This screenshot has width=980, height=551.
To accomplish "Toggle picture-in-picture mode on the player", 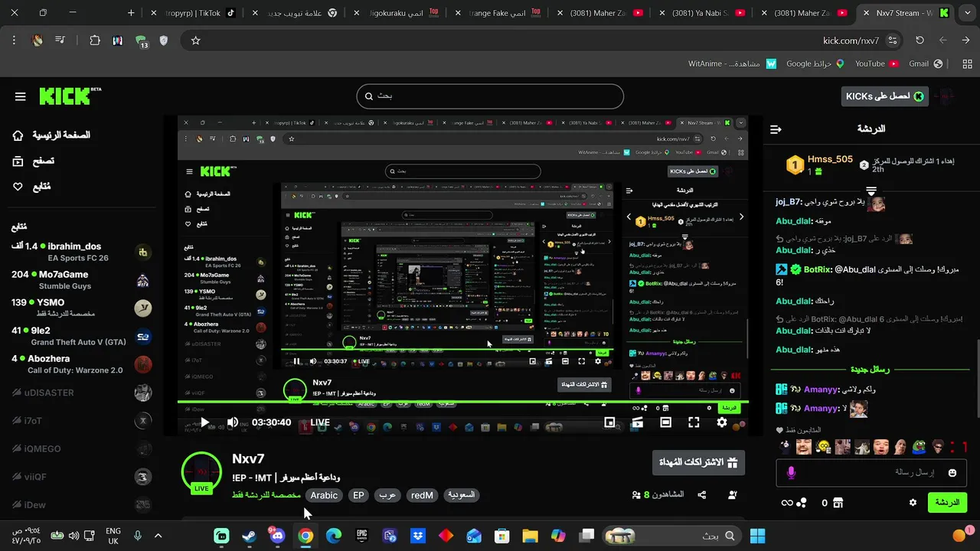I will click(609, 422).
